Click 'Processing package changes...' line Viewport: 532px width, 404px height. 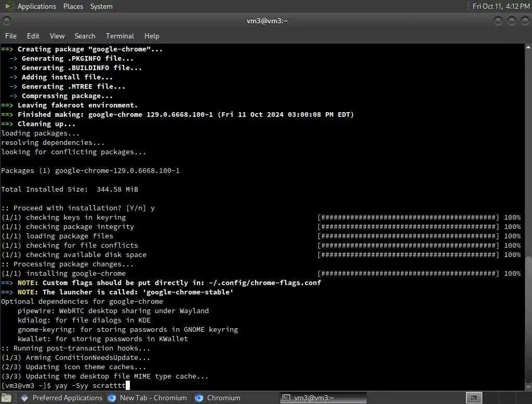68,264
